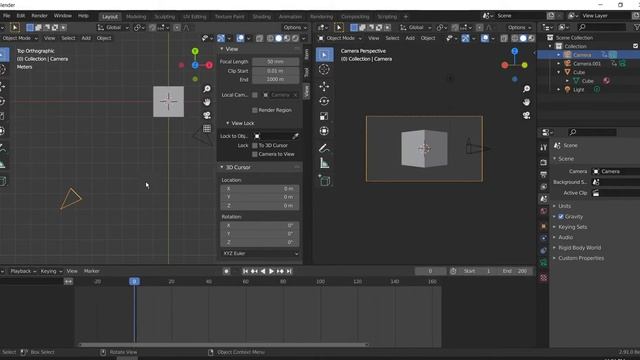Toggle Collection visibility checkbox in outliner
The image size is (640, 360).
[636, 46]
